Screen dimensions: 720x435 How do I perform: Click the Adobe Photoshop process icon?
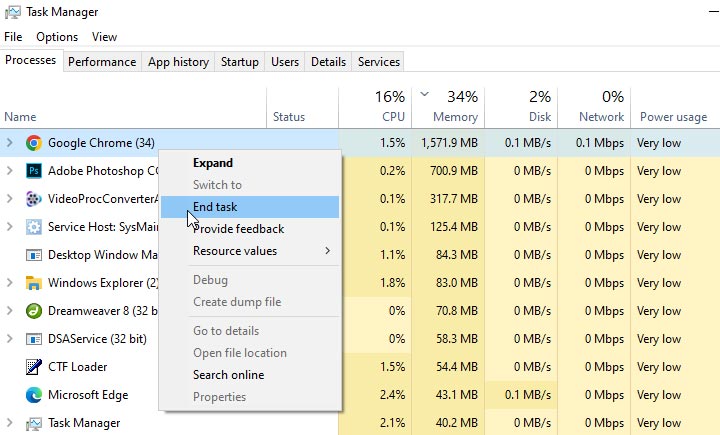(x=34, y=171)
